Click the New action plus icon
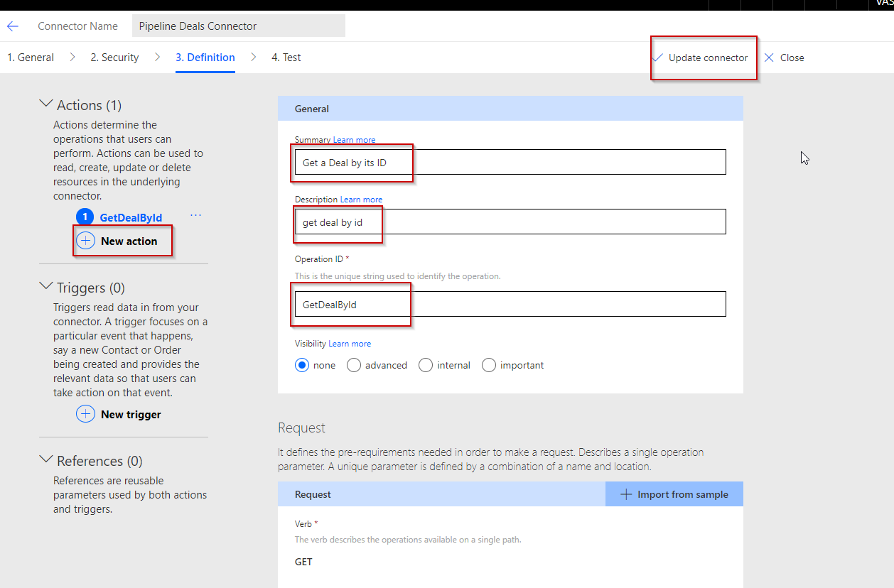 click(x=85, y=241)
